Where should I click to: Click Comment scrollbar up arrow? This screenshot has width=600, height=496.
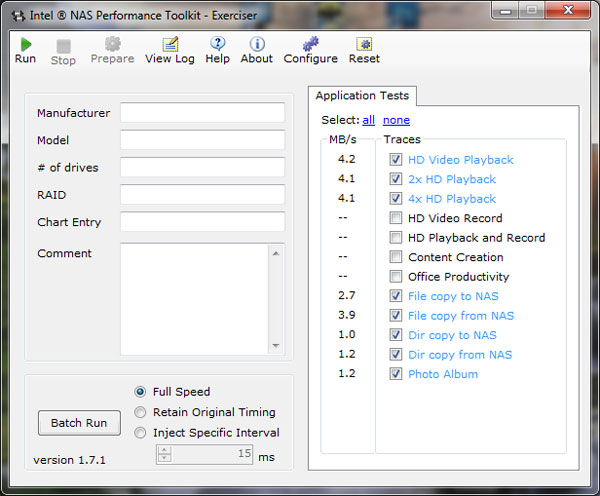(x=276, y=253)
